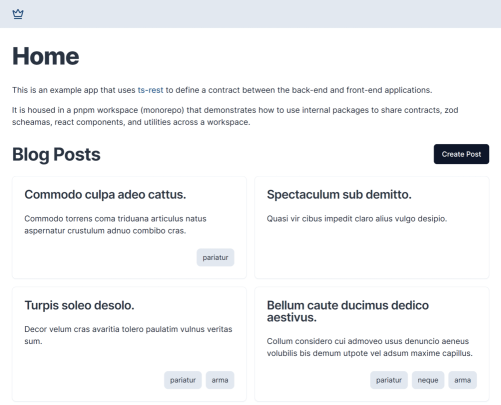This screenshot has height=405, width=501.
Task: Open the ts-rest link
Action: pos(150,90)
